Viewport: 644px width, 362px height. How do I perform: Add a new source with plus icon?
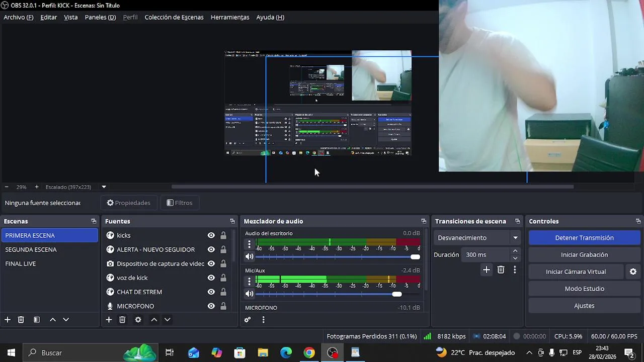109,320
